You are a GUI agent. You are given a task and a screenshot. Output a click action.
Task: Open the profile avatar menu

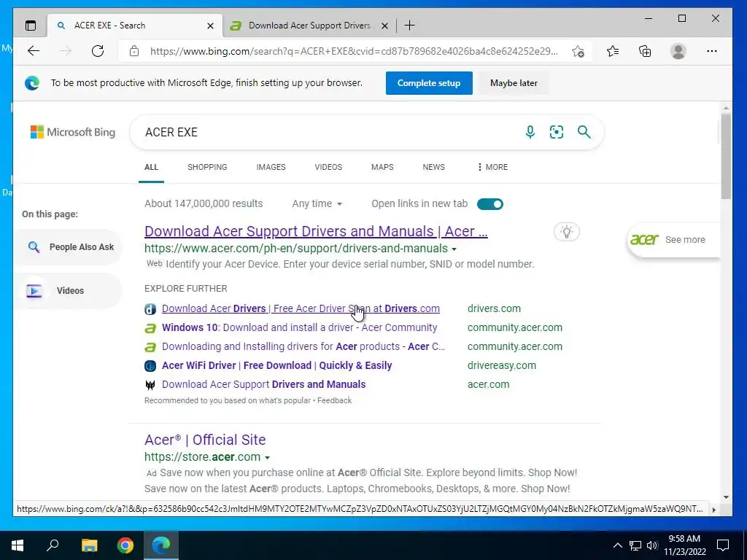point(678,51)
